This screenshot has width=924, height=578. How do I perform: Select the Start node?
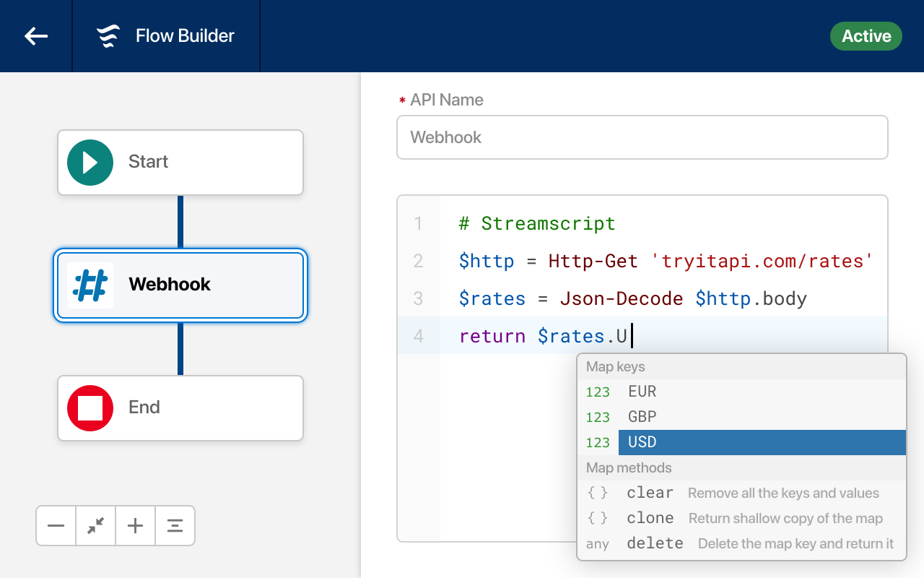180,163
